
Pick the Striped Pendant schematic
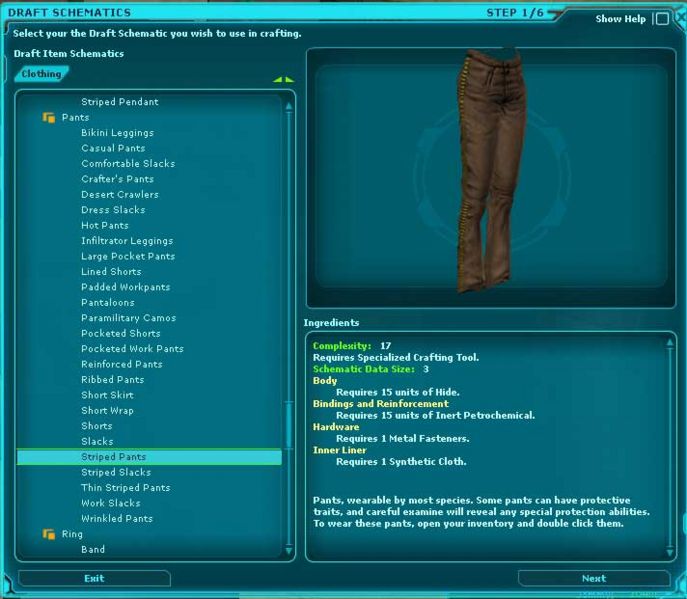click(119, 102)
